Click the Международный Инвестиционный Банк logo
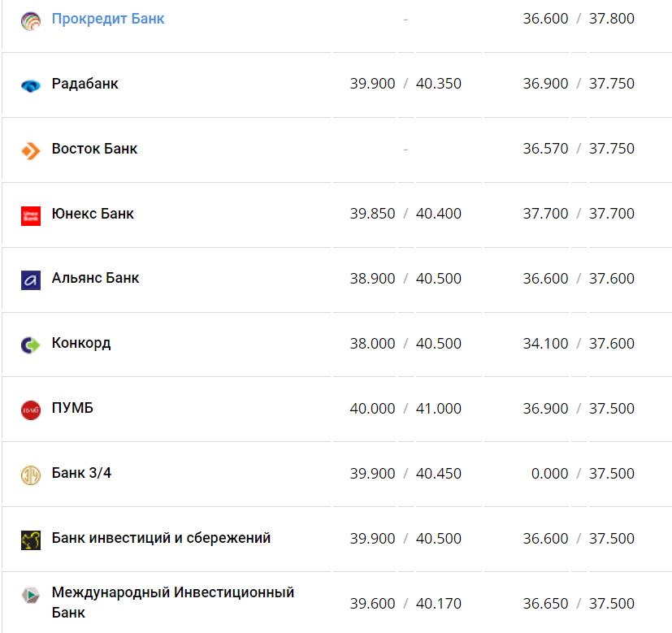672x633 pixels. pos(30,595)
